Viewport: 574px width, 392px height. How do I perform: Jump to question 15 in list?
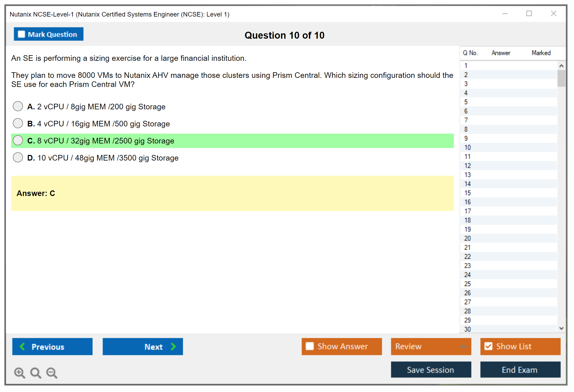[467, 193]
